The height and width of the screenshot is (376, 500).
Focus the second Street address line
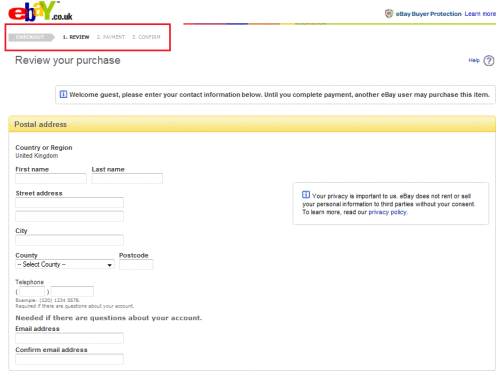(x=69, y=216)
